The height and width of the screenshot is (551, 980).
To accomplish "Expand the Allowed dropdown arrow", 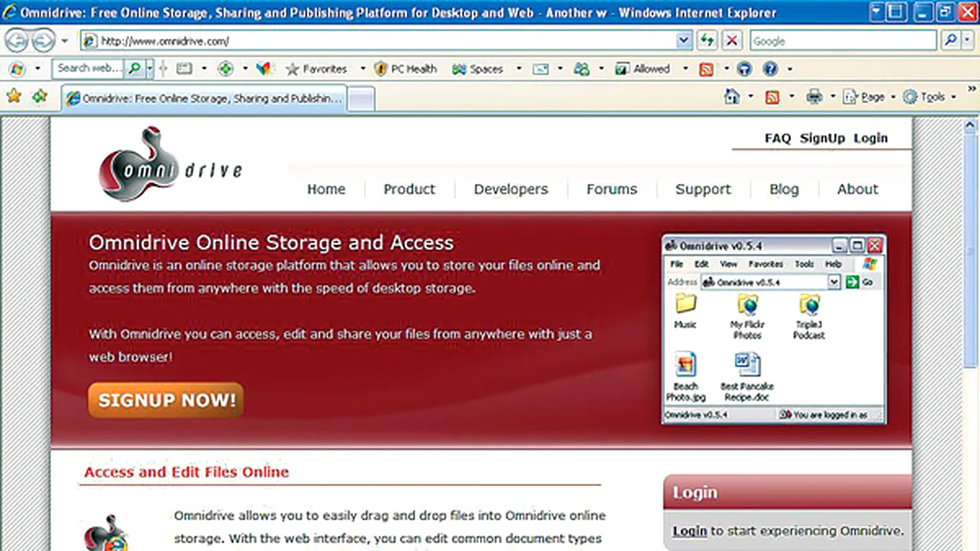I will pyautogui.click(x=684, y=69).
